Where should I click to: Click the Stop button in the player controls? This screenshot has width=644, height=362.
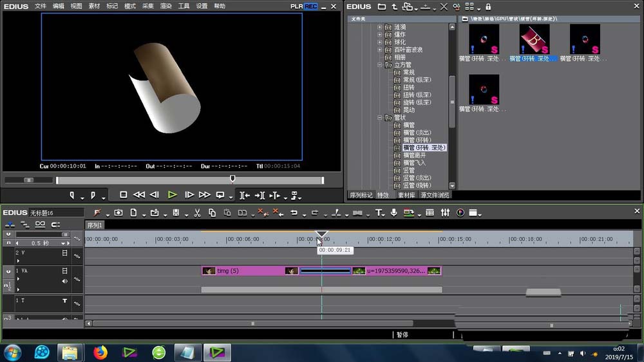point(123,195)
